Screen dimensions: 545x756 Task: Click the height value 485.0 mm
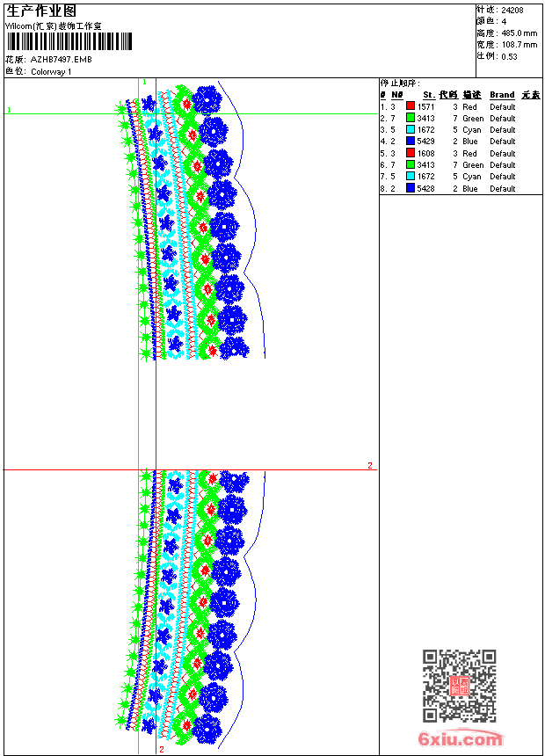tap(520, 33)
